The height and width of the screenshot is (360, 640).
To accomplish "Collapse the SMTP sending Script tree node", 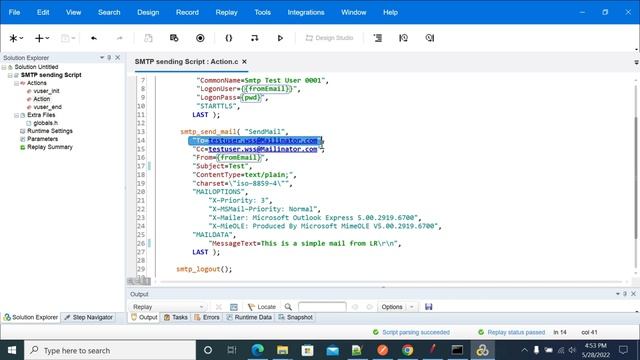I will [x=10, y=75].
